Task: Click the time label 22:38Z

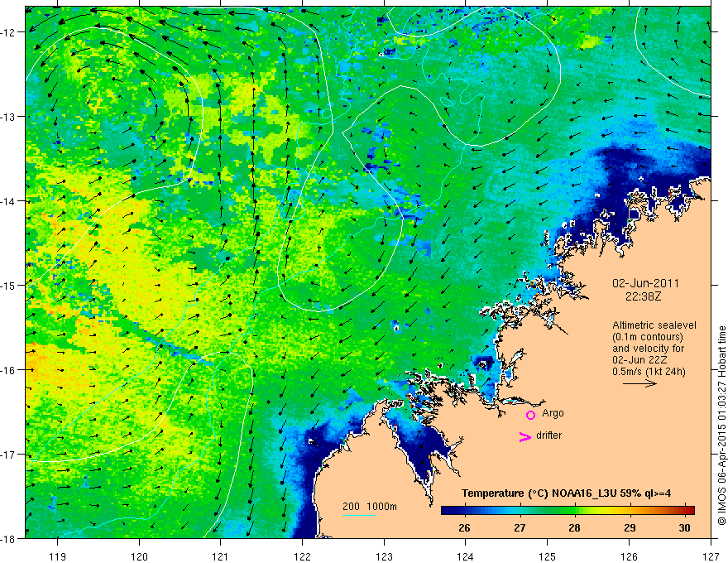Action: point(643,296)
